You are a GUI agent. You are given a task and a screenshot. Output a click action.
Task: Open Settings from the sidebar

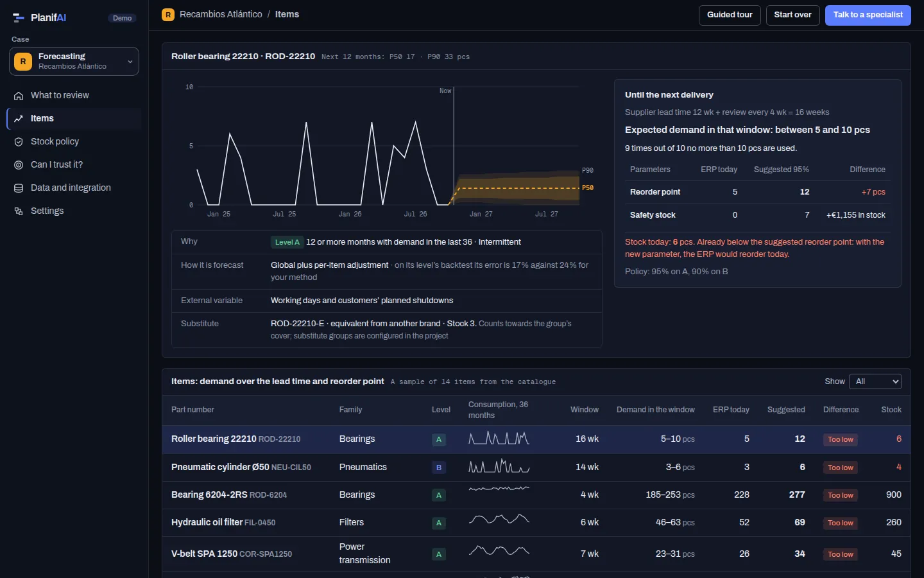coord(74,211)
